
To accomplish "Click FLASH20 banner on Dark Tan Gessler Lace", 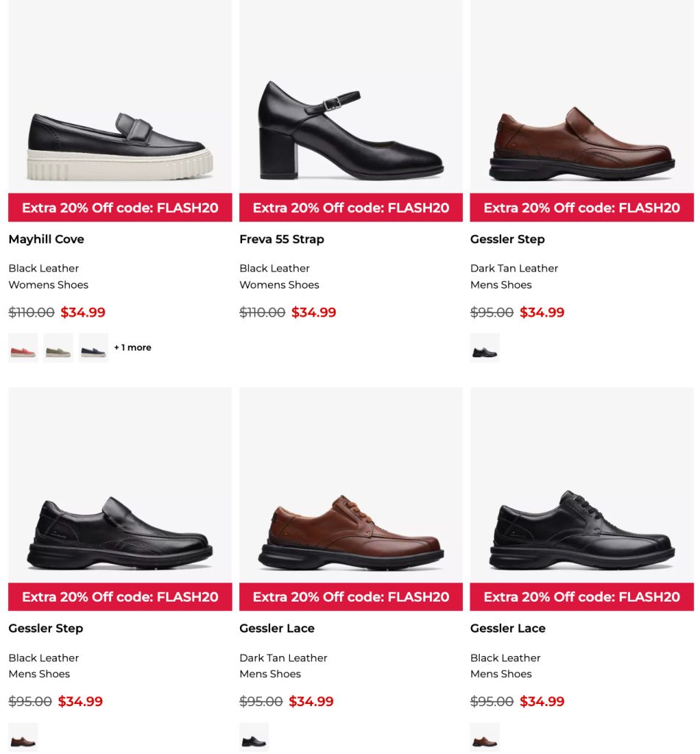I will click(350, 597).
